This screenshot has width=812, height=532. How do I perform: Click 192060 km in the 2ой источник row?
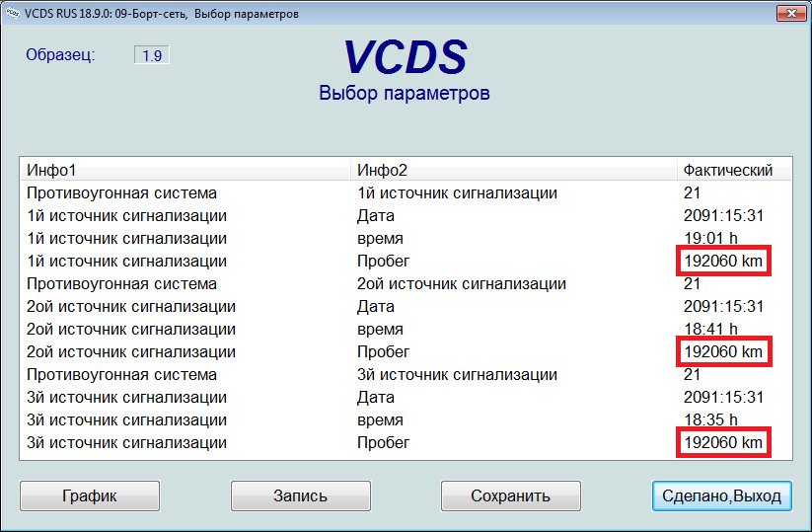pos(723,352)
